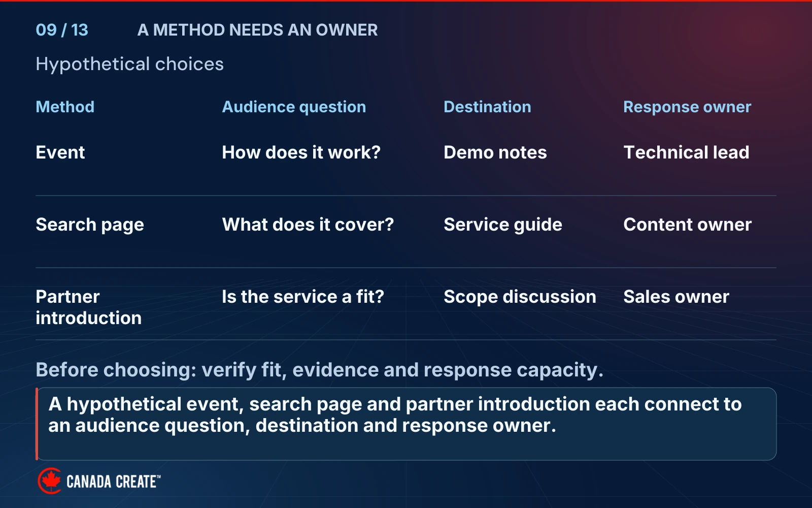This screenshot has height=508, width=812.
Task: Select the slide counter "09 / 13"
Action: pyautogui.click(x=62, y=30)
